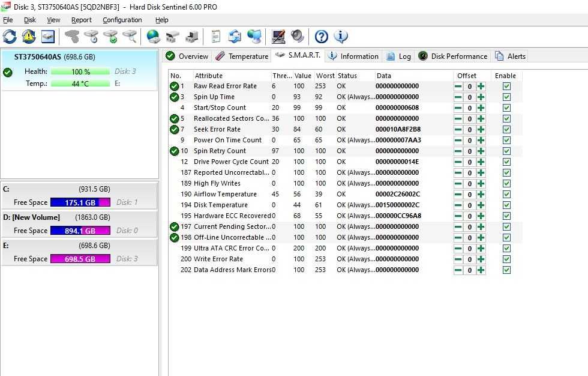The image size is (588, 376).
Task: Click the globe and monitor network icon
Action: pos(254,37)
